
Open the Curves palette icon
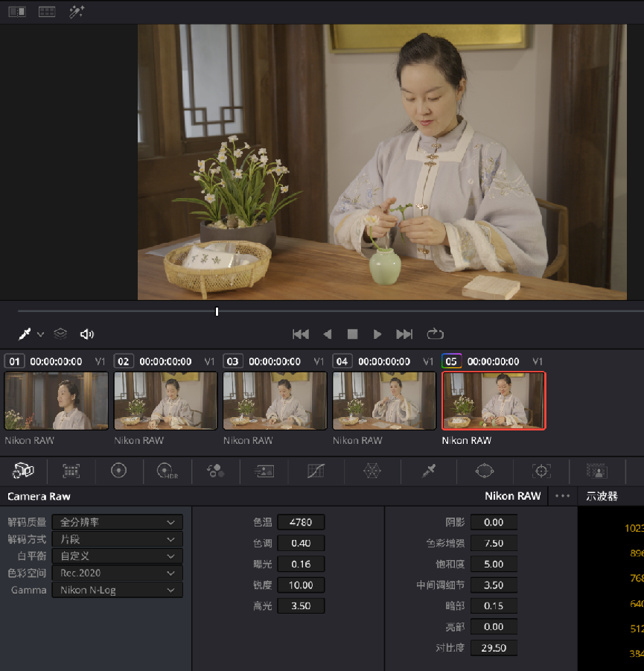point(316,471)
